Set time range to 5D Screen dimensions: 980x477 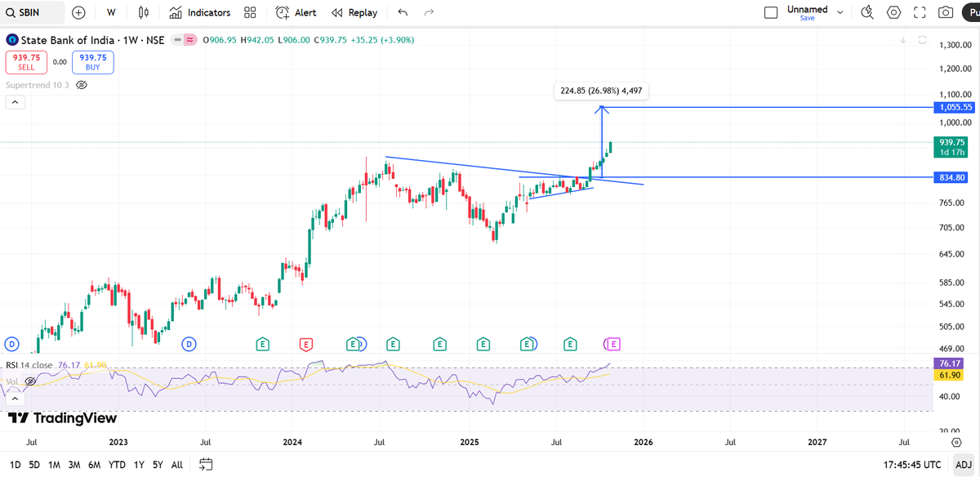34,465
